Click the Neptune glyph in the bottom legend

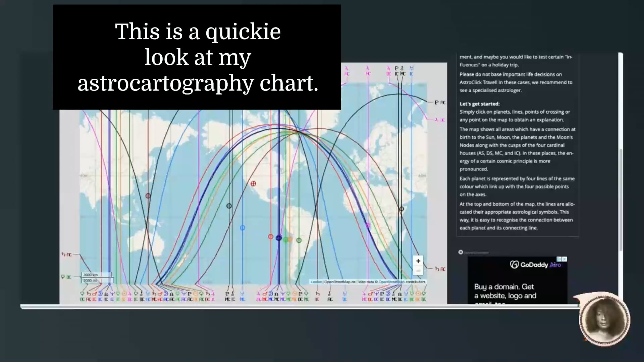pyautogui.click(x=112, y=294)
